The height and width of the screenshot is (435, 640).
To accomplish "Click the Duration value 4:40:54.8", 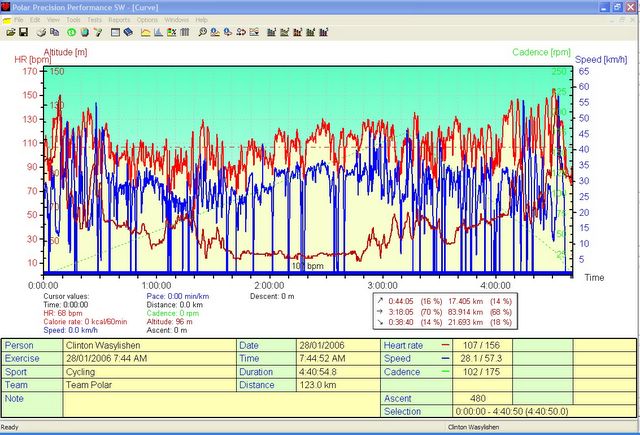I will (x=338, y=372).
